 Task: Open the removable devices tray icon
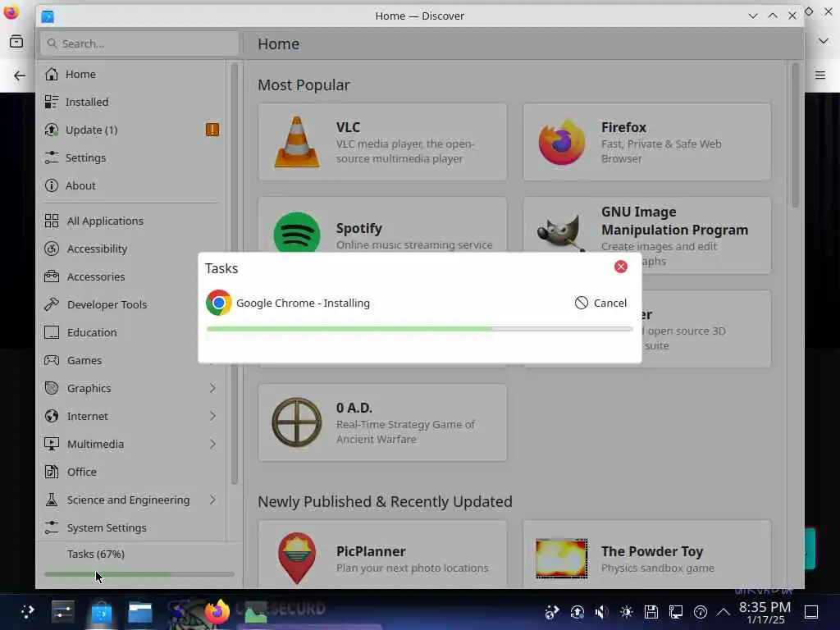651,612
